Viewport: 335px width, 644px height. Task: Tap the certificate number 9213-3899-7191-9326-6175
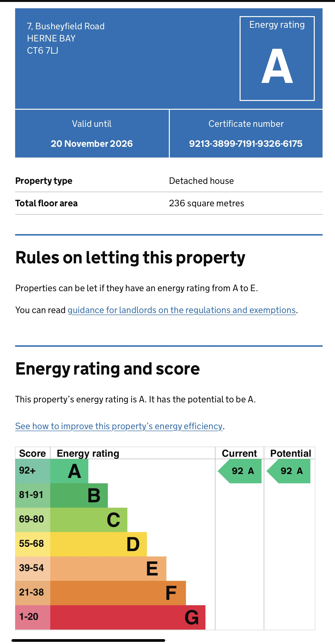click(246, 143)
